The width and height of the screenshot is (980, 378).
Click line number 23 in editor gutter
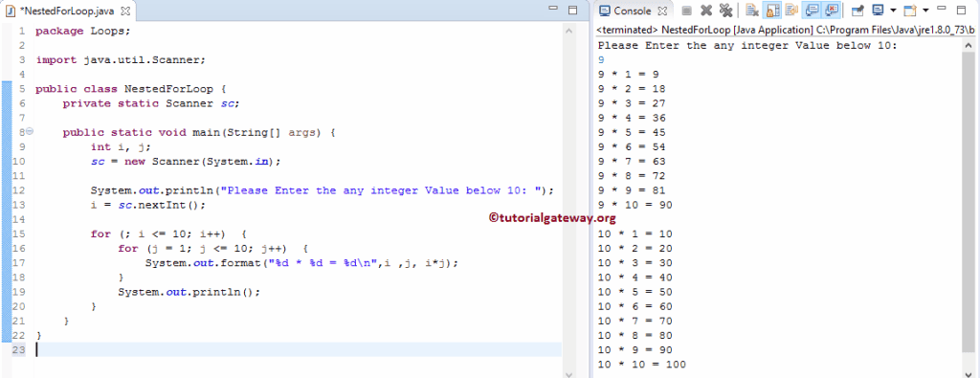coord(19,350)
